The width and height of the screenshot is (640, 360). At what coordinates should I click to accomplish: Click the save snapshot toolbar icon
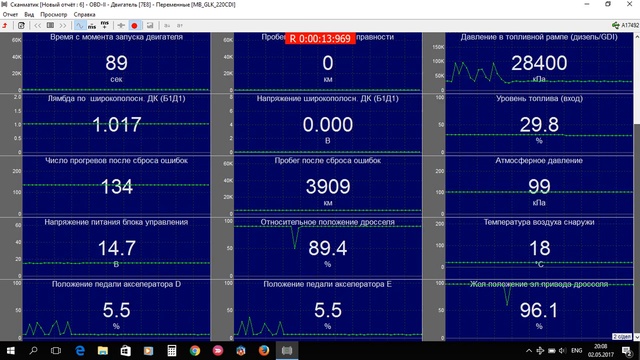[x=150, y=26]
